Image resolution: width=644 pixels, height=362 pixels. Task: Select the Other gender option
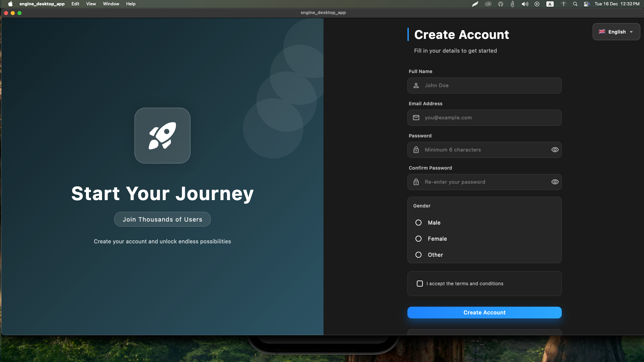coord(418,255)
